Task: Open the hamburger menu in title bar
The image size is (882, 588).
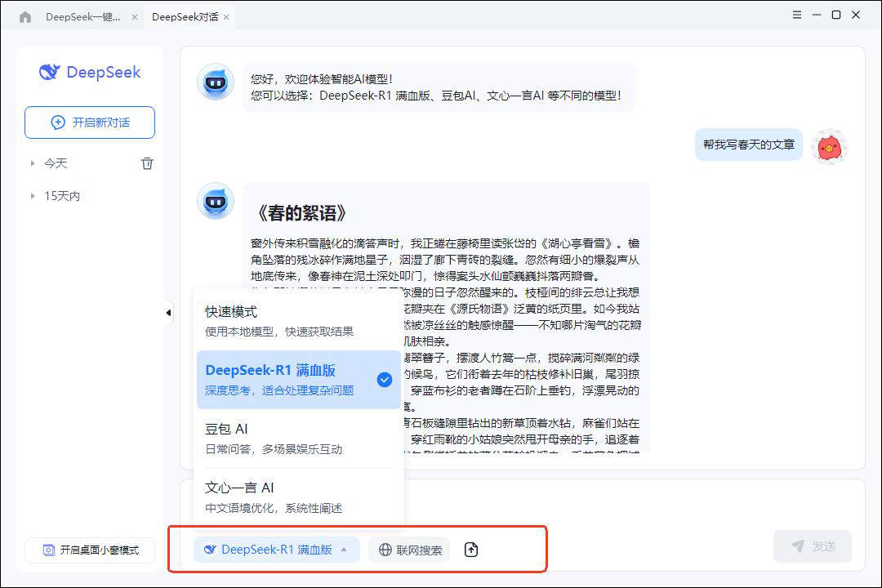Action: (x=797, y=15)
